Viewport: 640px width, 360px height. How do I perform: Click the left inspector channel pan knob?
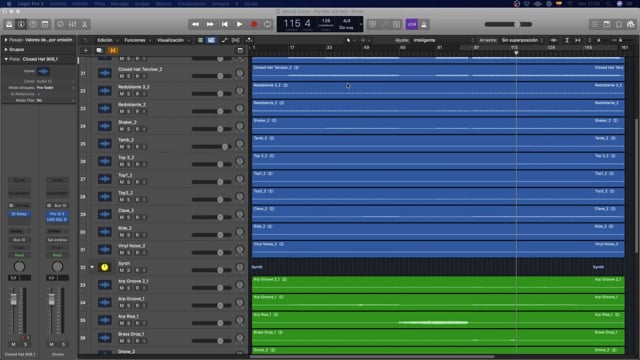tap(19, 267)
